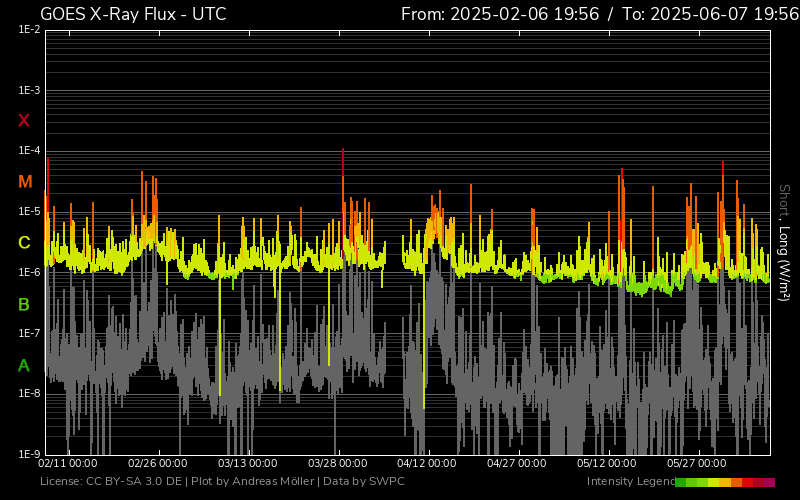
Task: Click the 1E-6 y-axis label
Action: pyautogui.click(x=29, y=272)
